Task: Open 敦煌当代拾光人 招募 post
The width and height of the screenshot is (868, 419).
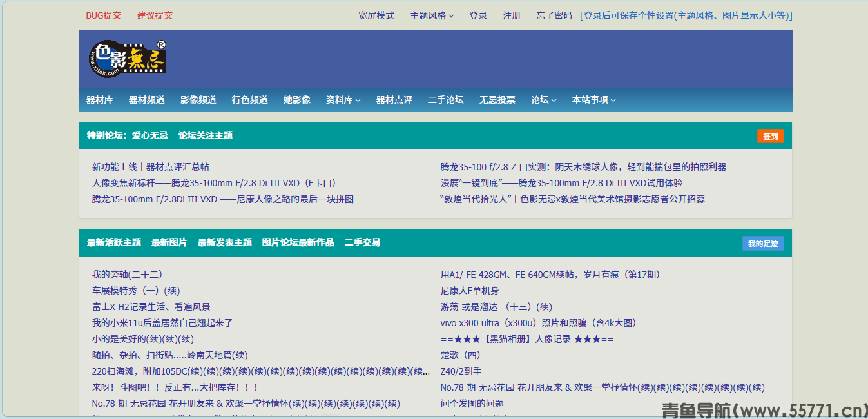Action: 573,199
